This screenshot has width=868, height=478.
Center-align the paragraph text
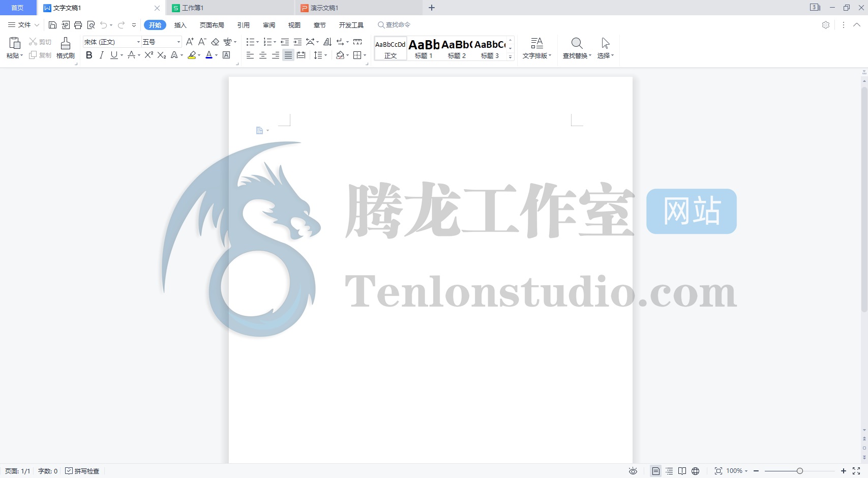point(263,55)
